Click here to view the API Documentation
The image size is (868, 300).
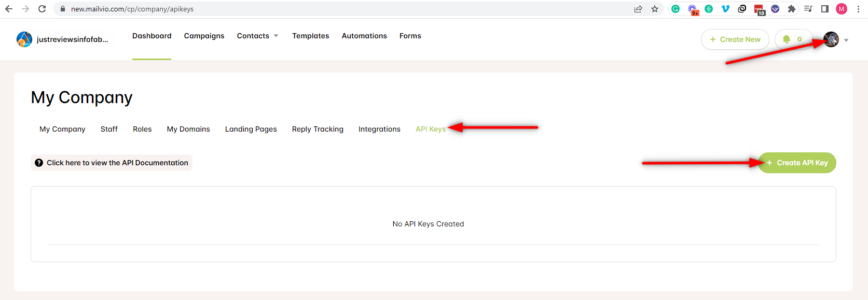[x=112, y=163]
